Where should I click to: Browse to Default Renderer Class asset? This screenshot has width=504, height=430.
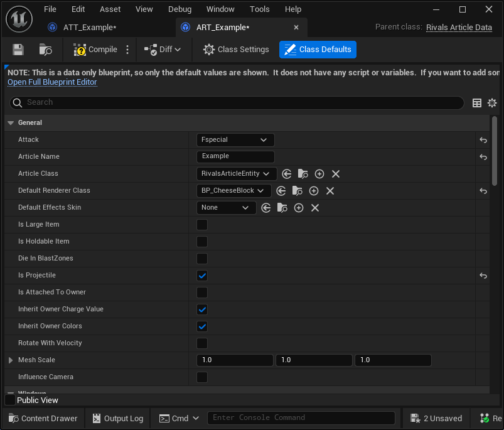point(298,191)
